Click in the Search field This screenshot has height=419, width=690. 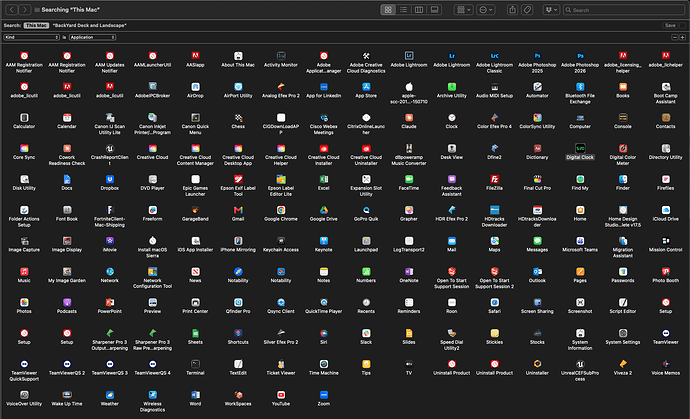click(x=624, y=10)
